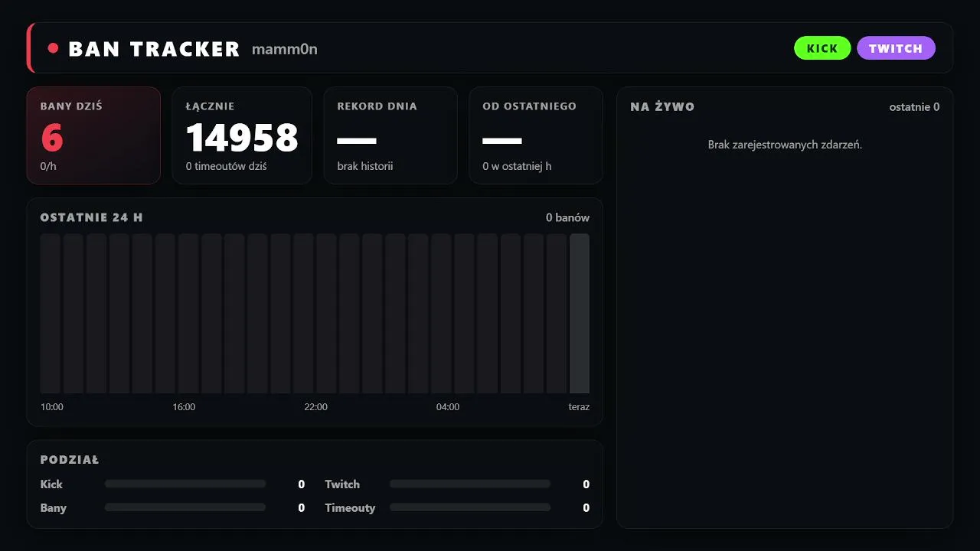Viewport: 980px width, 551px height.
Task: Click the mamm0n channel name
Action: pos(284,50)
